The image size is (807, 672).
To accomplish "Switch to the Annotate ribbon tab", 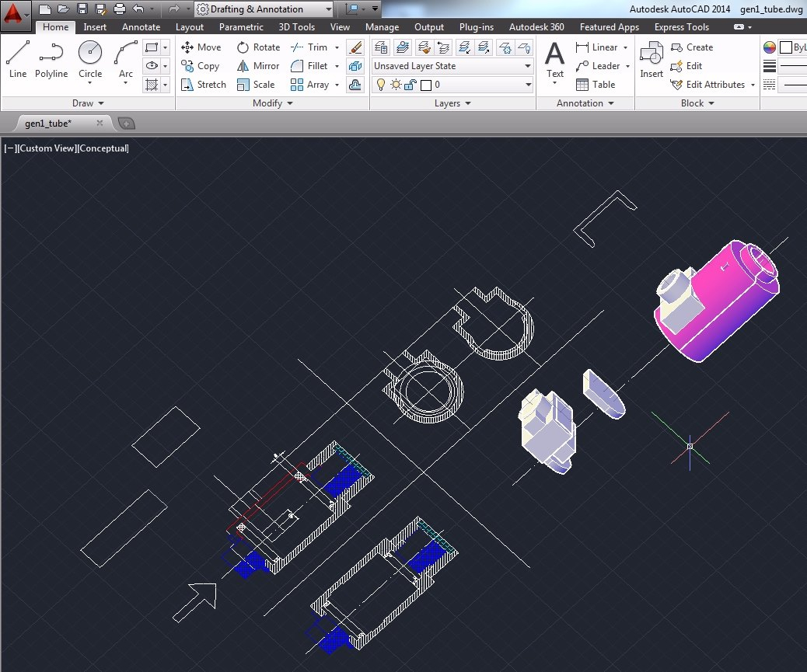I will pos(141,27).
